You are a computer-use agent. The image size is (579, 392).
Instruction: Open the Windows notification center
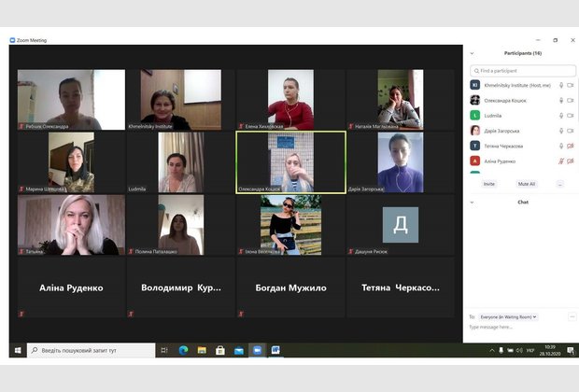(x=571, y=350)
